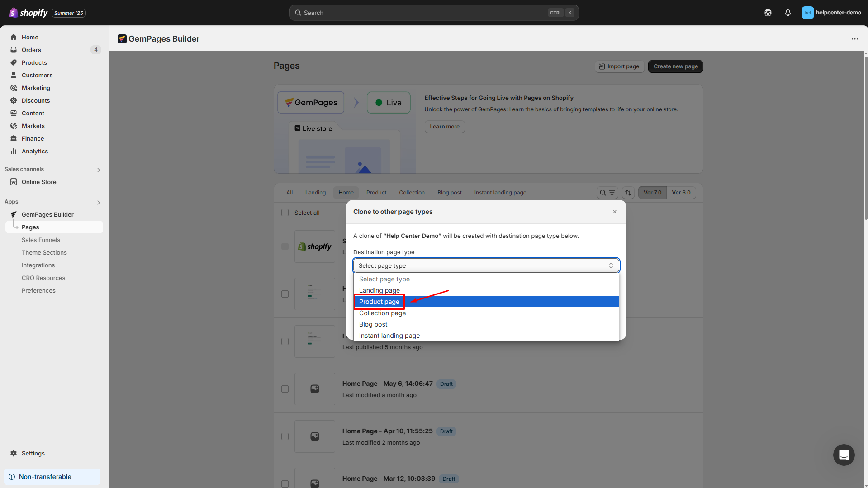Click the notification bell icon

pos(787,13)
